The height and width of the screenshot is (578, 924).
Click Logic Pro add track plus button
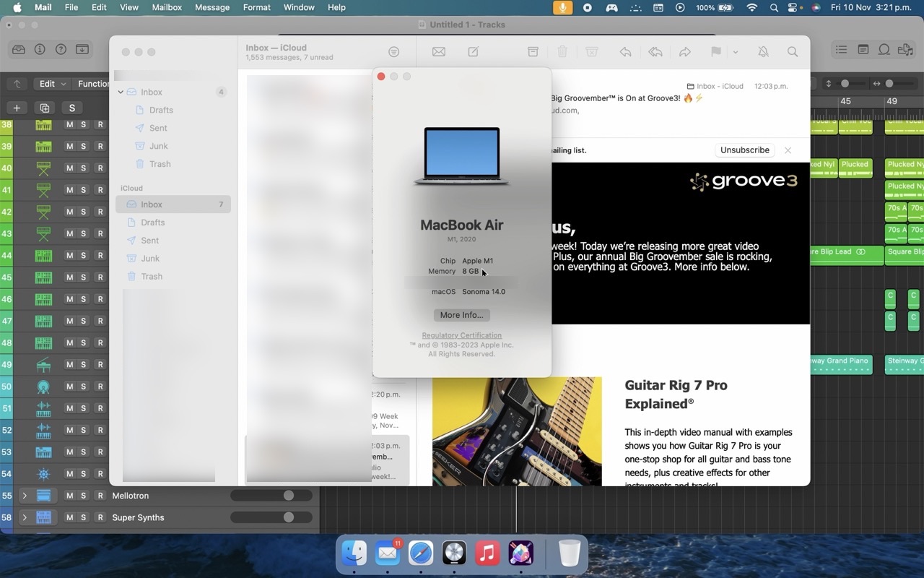click(x=17, y=108)
